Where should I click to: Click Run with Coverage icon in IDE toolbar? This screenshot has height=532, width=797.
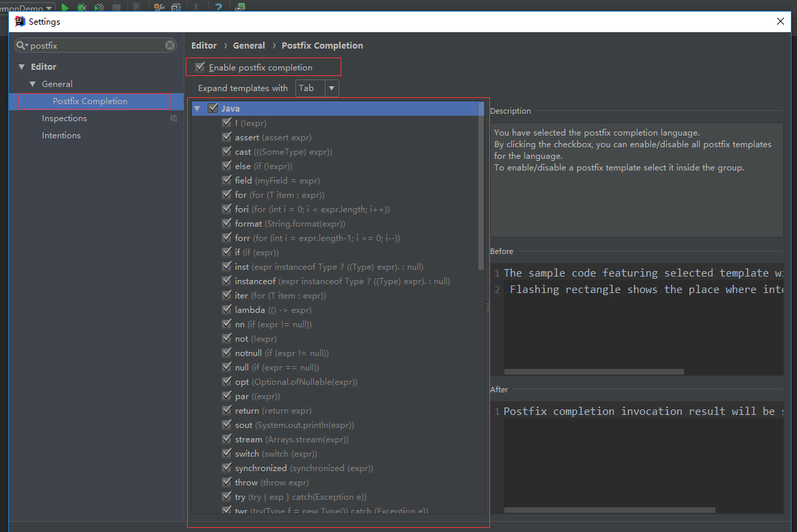point(99,7)
